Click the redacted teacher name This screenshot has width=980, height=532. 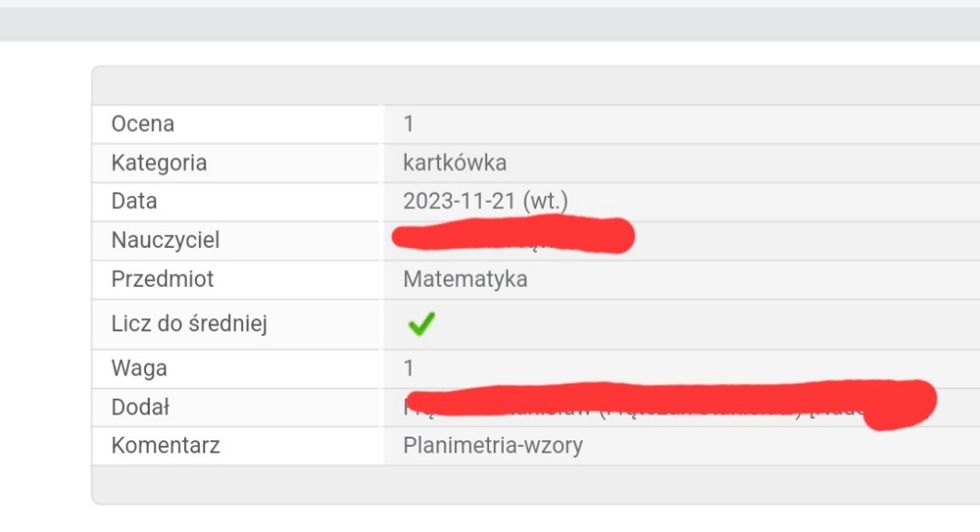tap(513, 235)
